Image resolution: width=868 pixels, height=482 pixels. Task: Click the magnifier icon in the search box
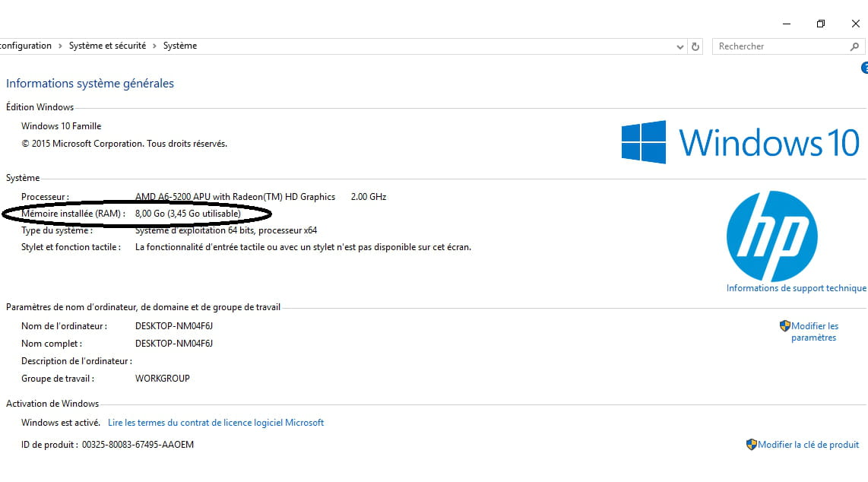tap(854, 47)
